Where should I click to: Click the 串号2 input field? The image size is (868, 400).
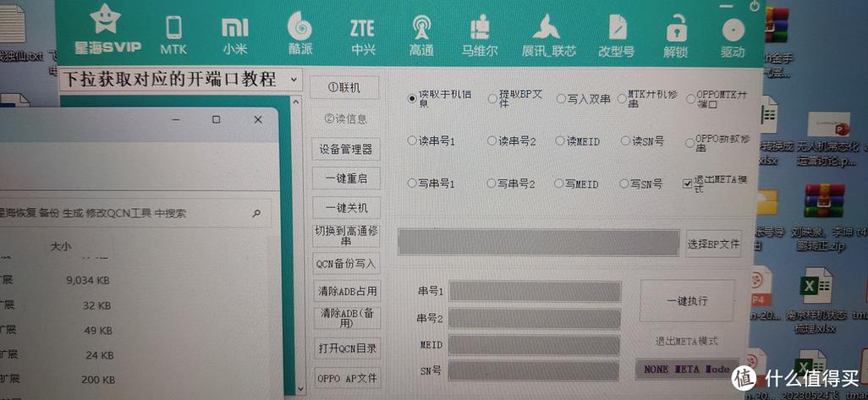(x=535, y=319)
